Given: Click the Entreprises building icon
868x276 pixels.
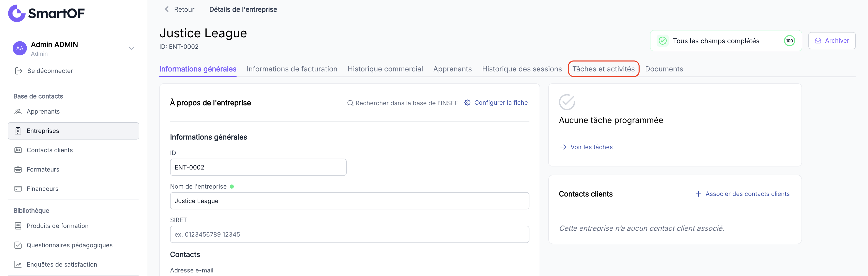Looking at the screenshot, I should [18, 131].
